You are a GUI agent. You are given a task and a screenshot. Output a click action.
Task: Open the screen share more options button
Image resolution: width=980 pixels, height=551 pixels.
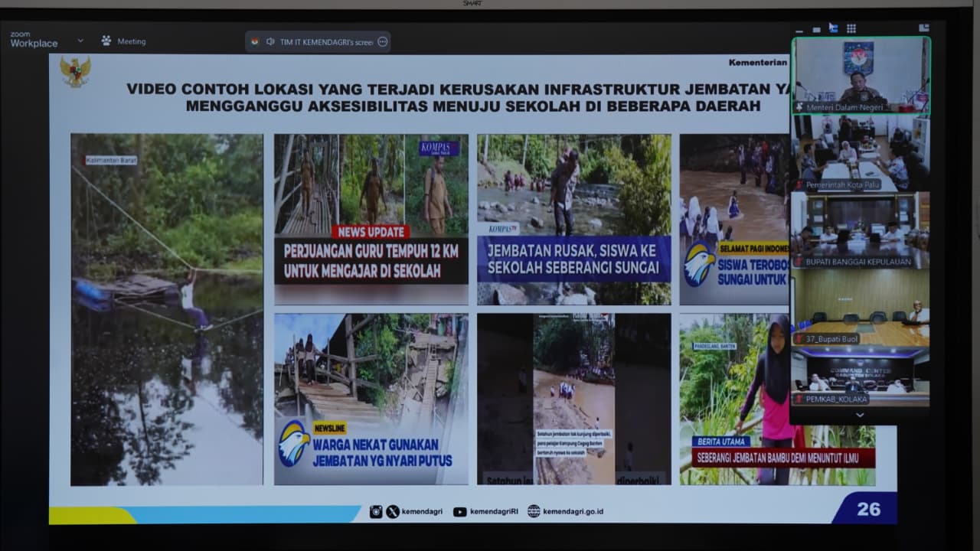click(383, 42)
